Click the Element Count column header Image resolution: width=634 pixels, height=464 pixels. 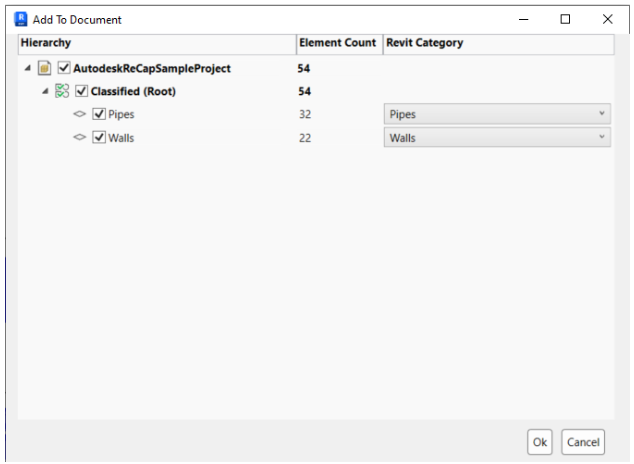(340, 44)
